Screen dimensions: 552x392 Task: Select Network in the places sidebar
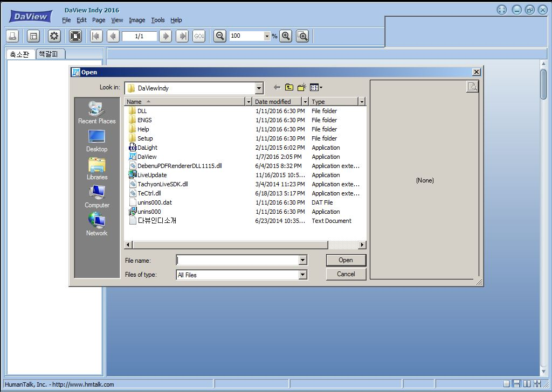97,225
